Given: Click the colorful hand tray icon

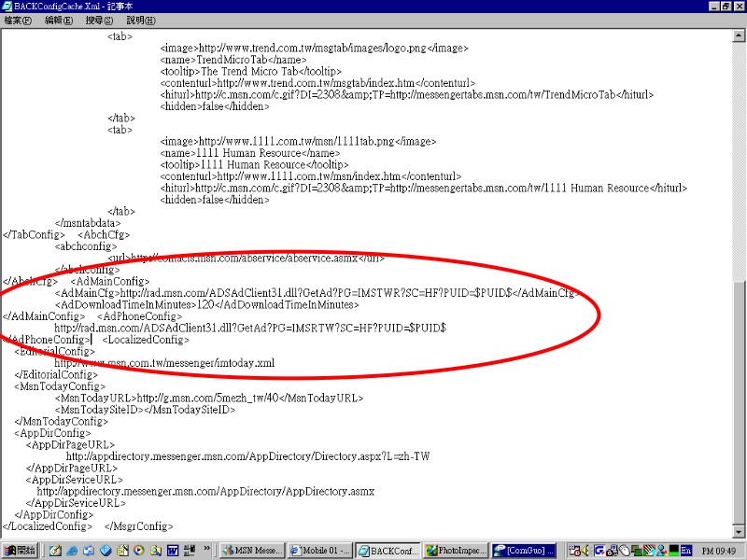Looking at the screenshot, I should point(649,551).
